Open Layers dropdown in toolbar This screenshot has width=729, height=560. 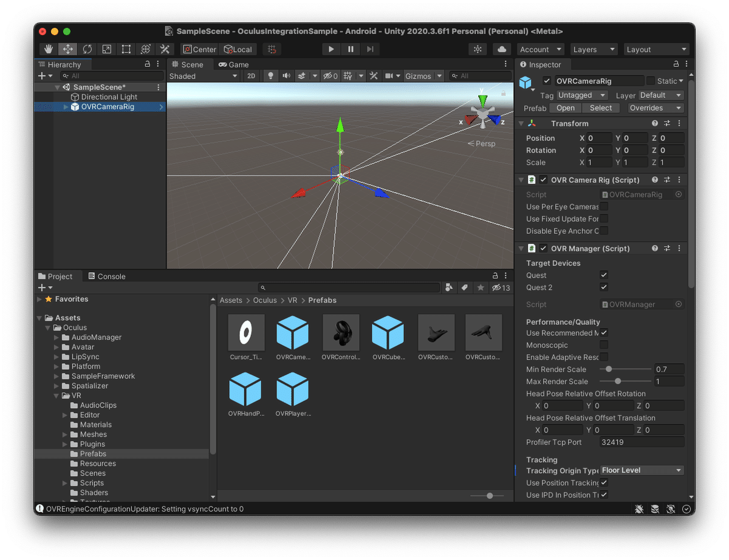594,49
